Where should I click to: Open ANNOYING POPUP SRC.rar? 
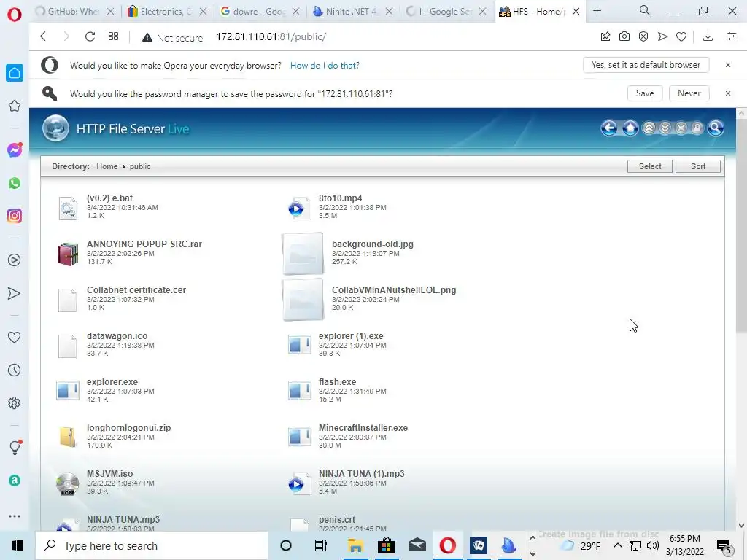coord(144,244)
